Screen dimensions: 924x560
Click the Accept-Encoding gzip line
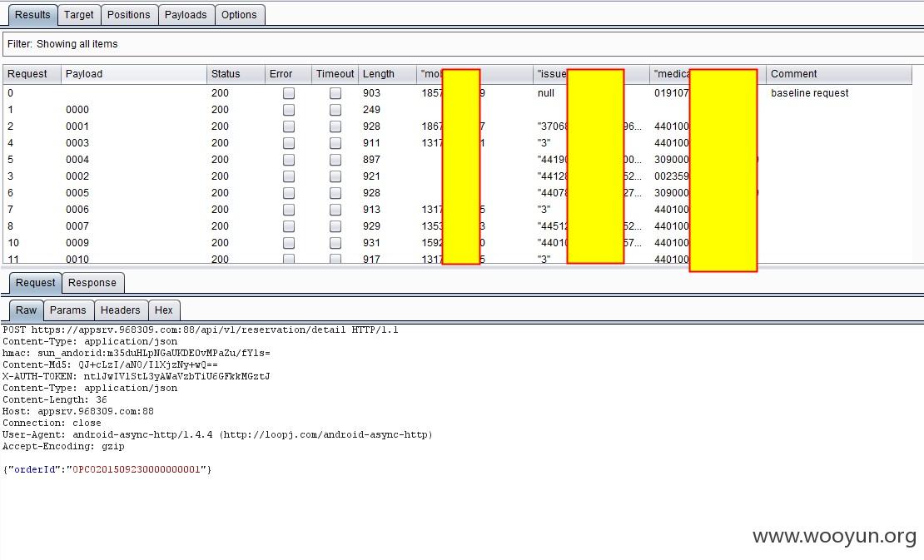click(x=63, y=446)
